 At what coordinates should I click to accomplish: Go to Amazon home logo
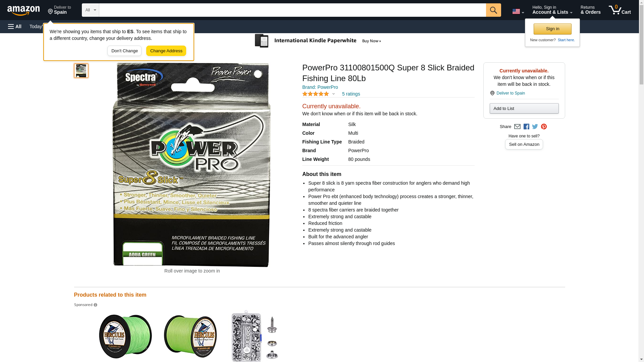(23, 10)
